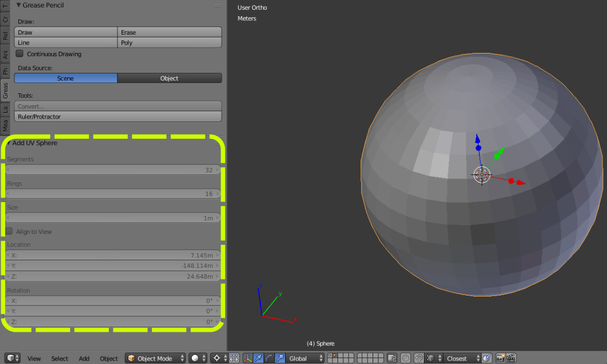The image size is (607, 364).
Task: Enable the scale manipulator icon
Action: (x=280, y=358)
